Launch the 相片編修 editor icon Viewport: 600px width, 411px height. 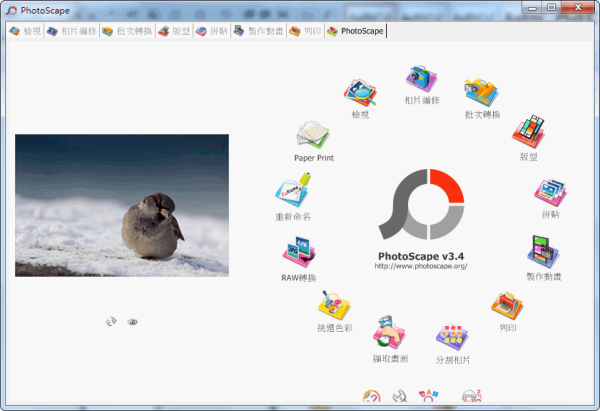(421, 80)
